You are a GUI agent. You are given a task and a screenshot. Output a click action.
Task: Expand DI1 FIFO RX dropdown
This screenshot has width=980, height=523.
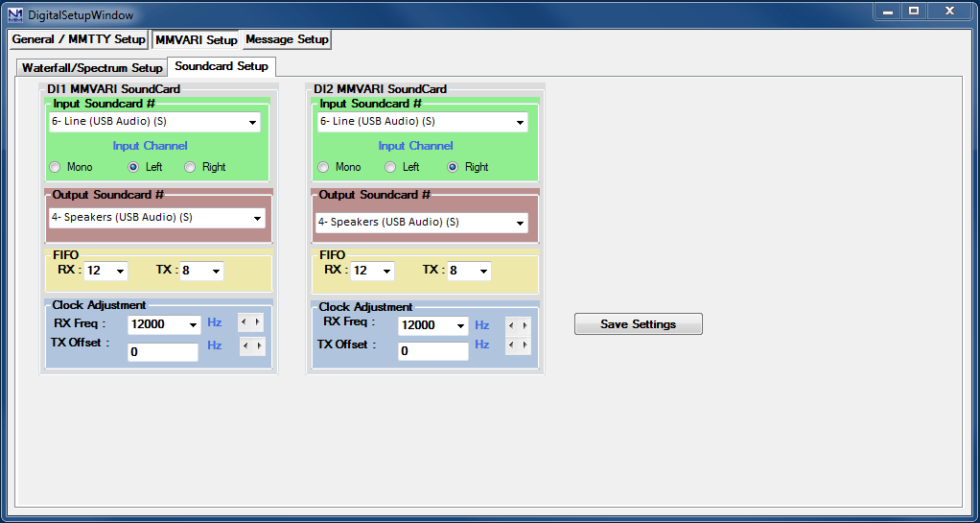(x=105, y=271)
